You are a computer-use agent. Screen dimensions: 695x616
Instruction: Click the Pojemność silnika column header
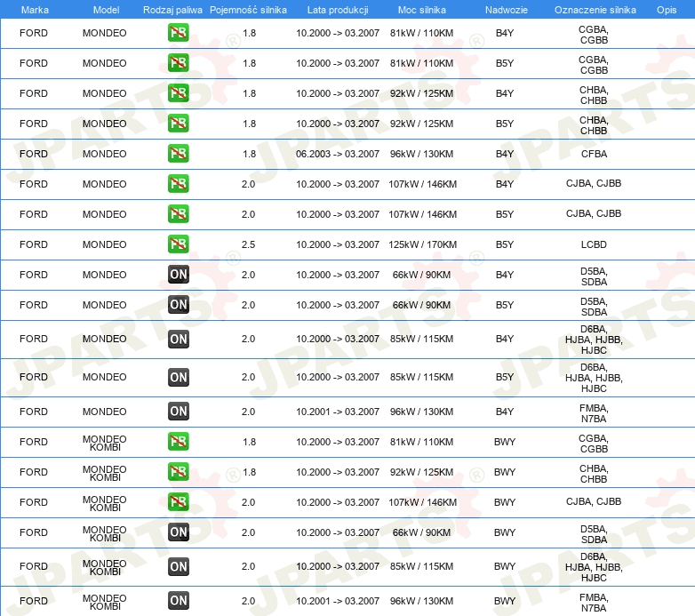[248, 10]
